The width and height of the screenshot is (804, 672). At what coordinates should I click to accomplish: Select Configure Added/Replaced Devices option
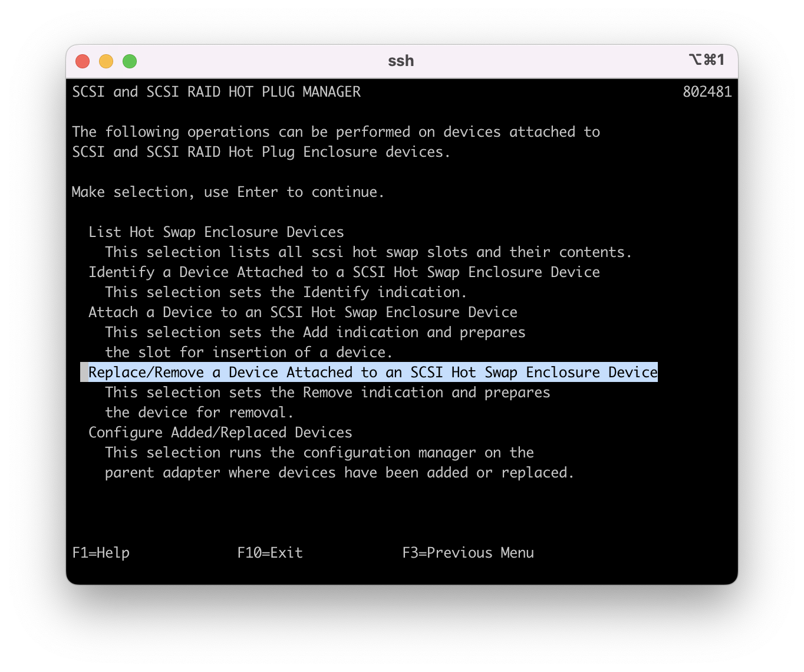coord(220,433)
